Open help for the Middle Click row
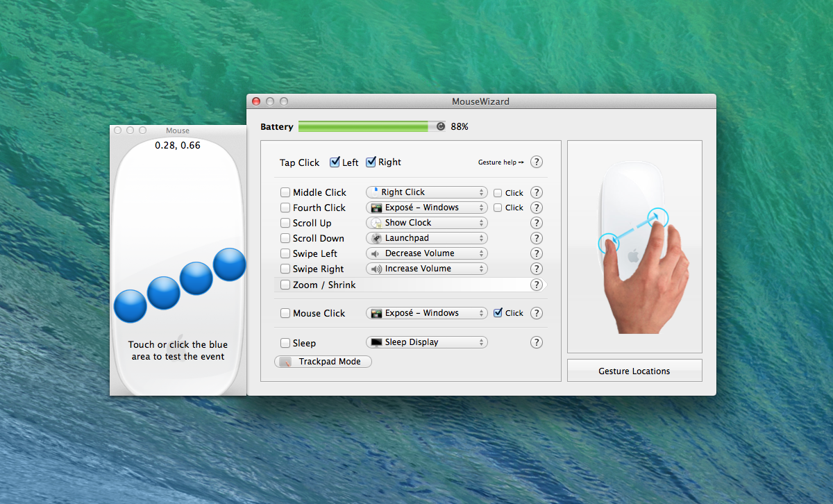 537,193
